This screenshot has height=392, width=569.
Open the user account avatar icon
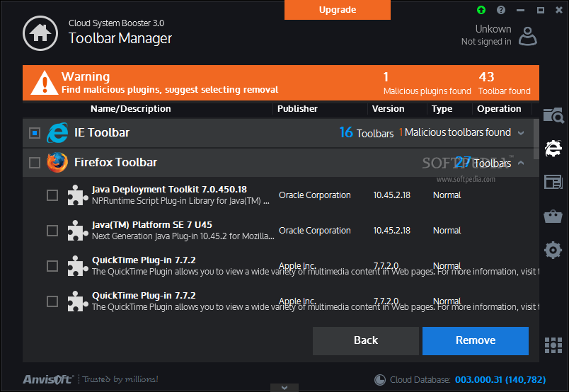click(528, 36)
